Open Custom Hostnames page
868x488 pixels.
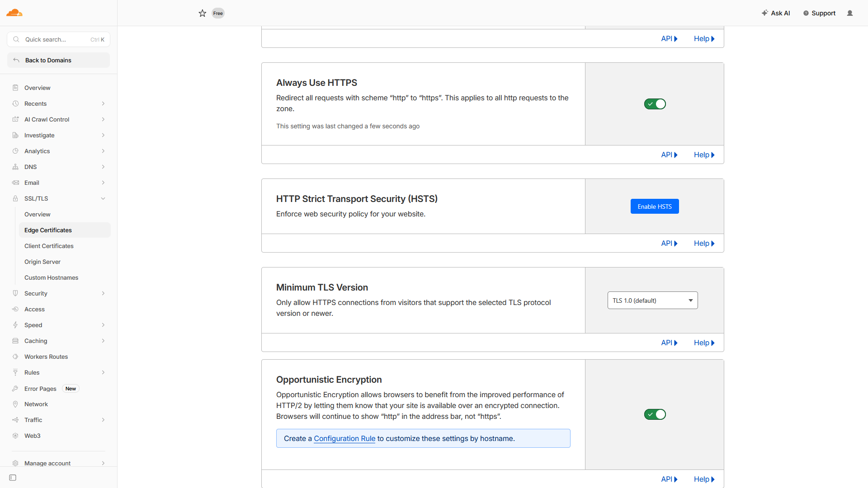point(65,277)
